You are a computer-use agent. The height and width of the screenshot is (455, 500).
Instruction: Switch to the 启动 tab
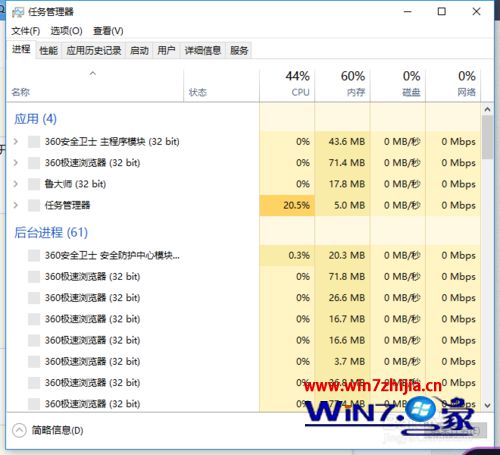139,50
